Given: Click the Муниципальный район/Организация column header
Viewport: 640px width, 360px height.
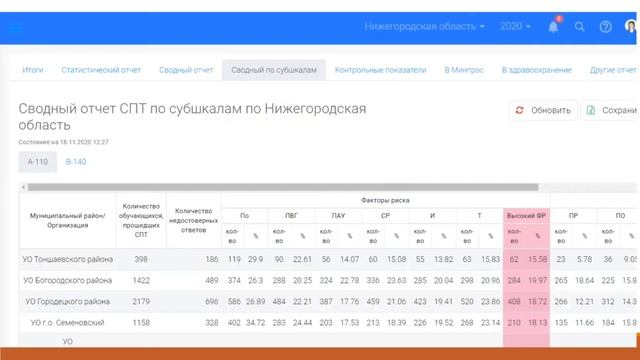Looking at the screenshot, I should (x=68, y=220).
